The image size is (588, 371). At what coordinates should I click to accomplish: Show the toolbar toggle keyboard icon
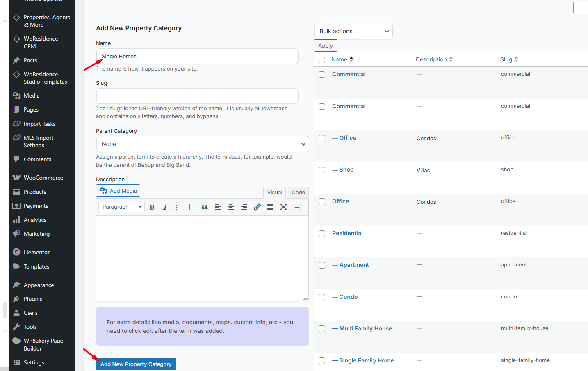point(296,207)
